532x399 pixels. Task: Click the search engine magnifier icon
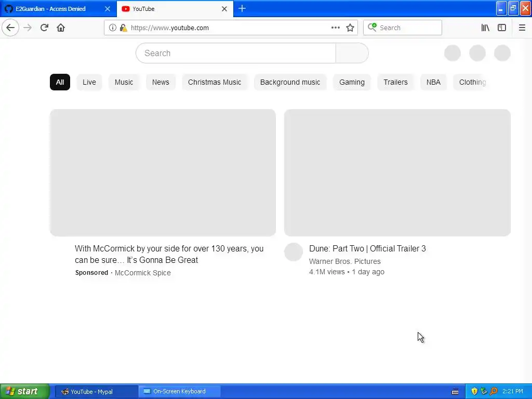point(372,27)
